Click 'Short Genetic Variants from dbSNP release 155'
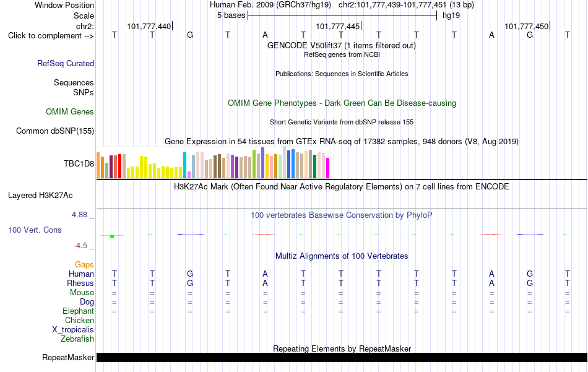The height and width of the screenshot is (372, 588). (x=342, y=122)
